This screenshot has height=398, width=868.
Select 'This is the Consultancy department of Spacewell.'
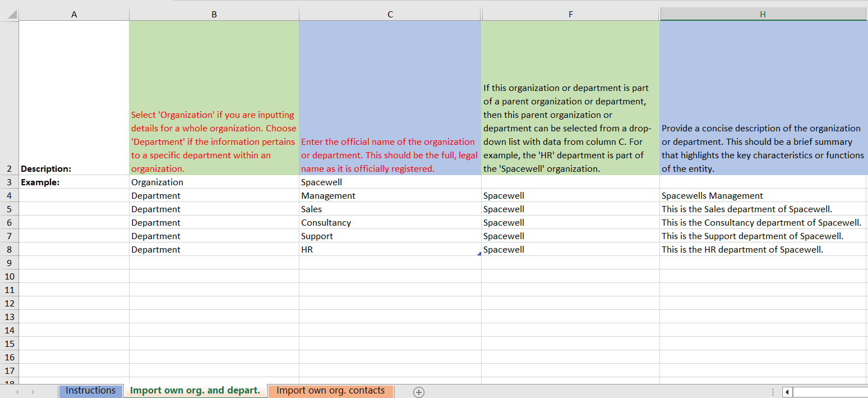tap(763, 222)
